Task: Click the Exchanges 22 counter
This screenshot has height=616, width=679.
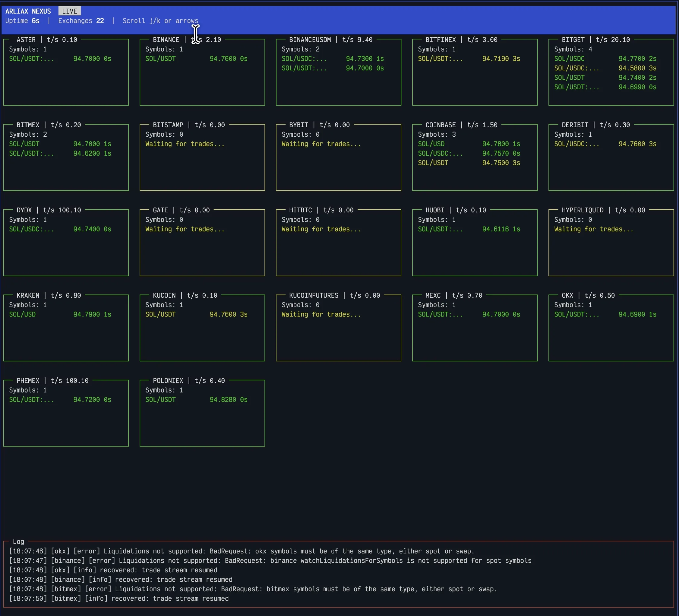Action: click(81, 21)
